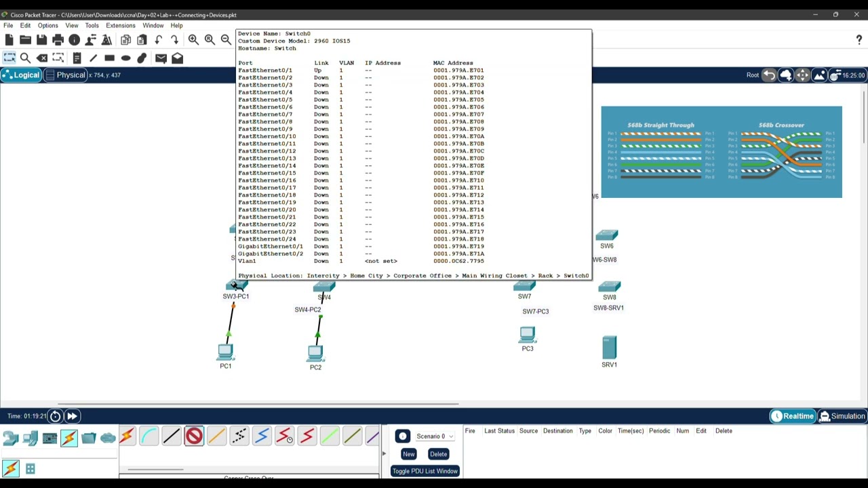The height and width of the screenshot is (488, 868).
Task: Switch to Physical workspace view
Action: click(x=66, y=75)
